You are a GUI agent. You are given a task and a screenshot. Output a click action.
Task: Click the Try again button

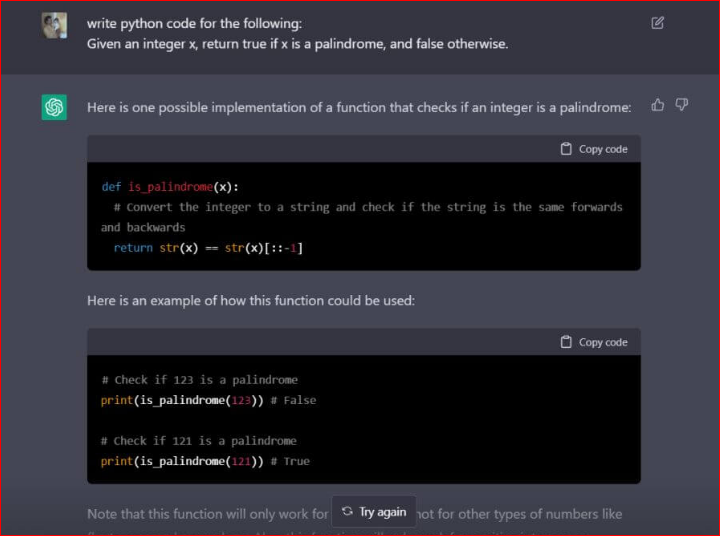click(374, 512)
